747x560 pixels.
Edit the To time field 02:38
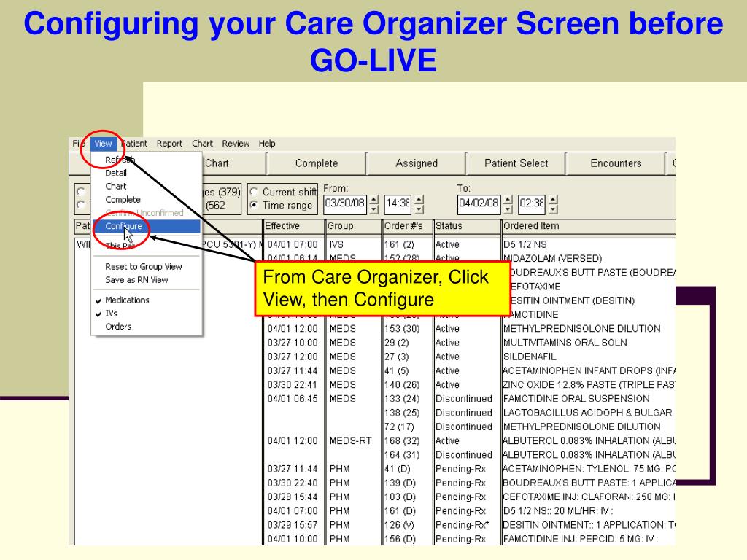(531, 203)
